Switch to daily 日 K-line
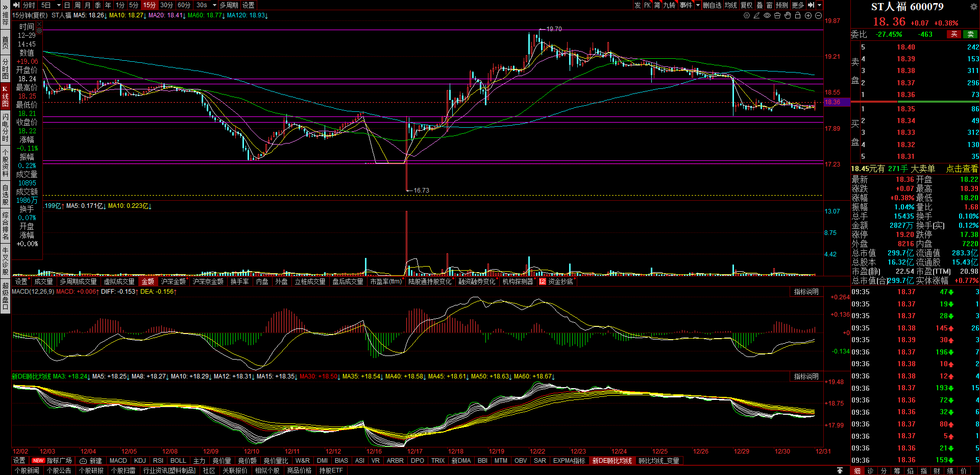 coord(67,5)
